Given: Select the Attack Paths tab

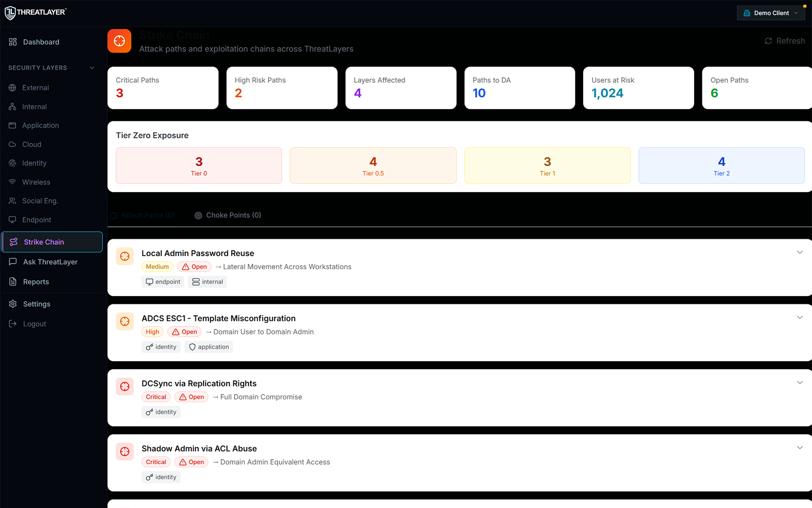Looking at the screenshot, I should pos(142,215).
